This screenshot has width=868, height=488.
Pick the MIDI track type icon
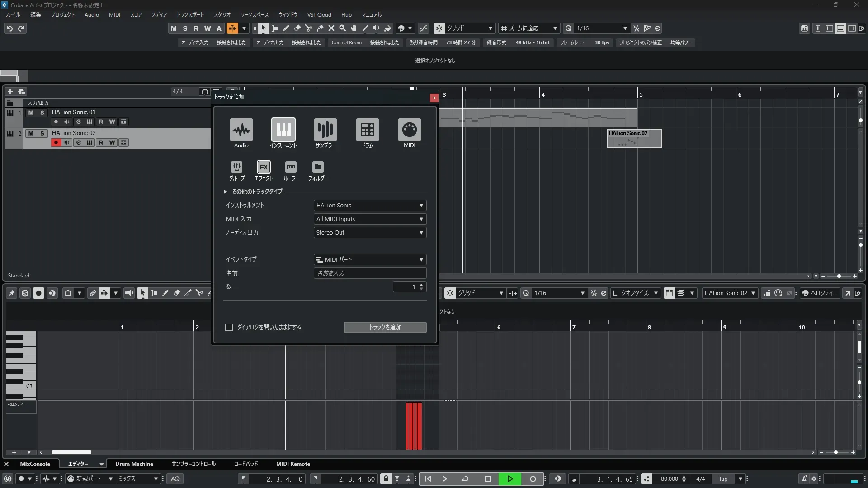click(409, 130)
